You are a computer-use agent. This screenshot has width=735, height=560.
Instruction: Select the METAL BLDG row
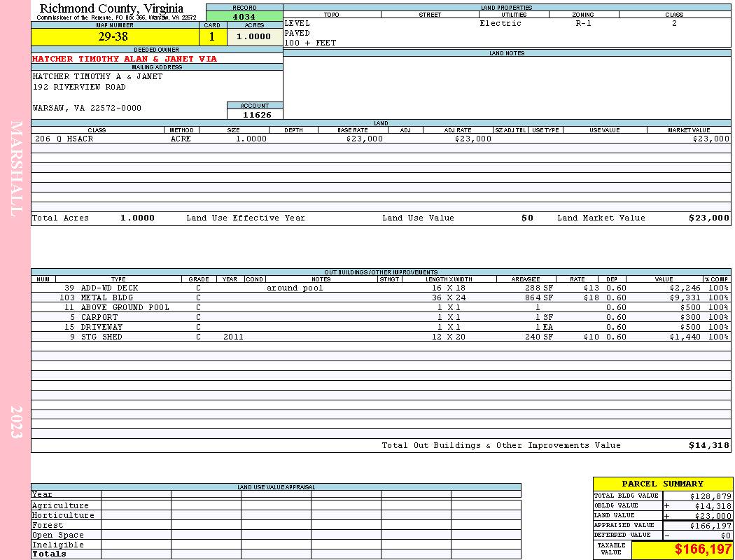[381, 297]
